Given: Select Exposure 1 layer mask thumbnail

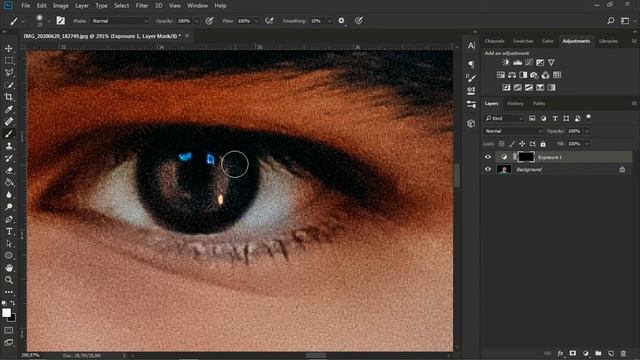Looking at the screenshot, I should 526,157.
